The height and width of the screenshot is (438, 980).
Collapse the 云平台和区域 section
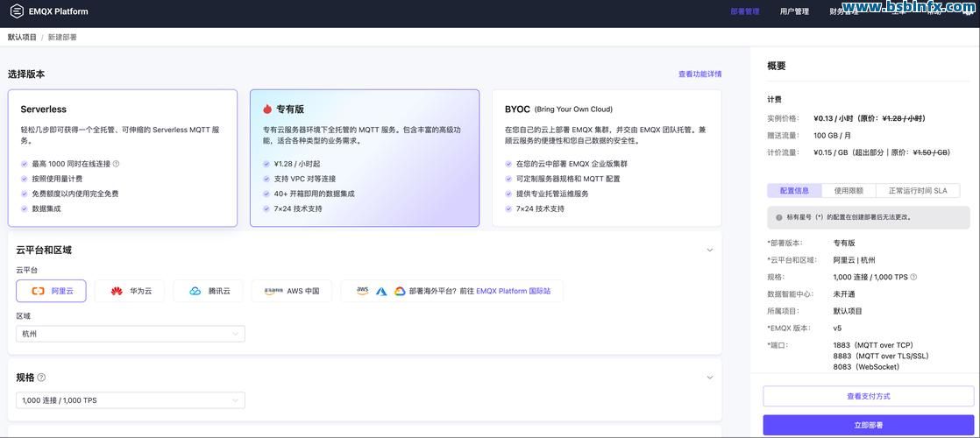pyautogui.click(x=709, y=251)
